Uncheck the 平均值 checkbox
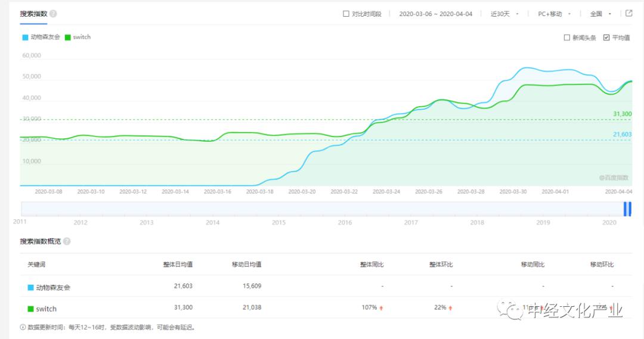 click(x=606, y=38)
